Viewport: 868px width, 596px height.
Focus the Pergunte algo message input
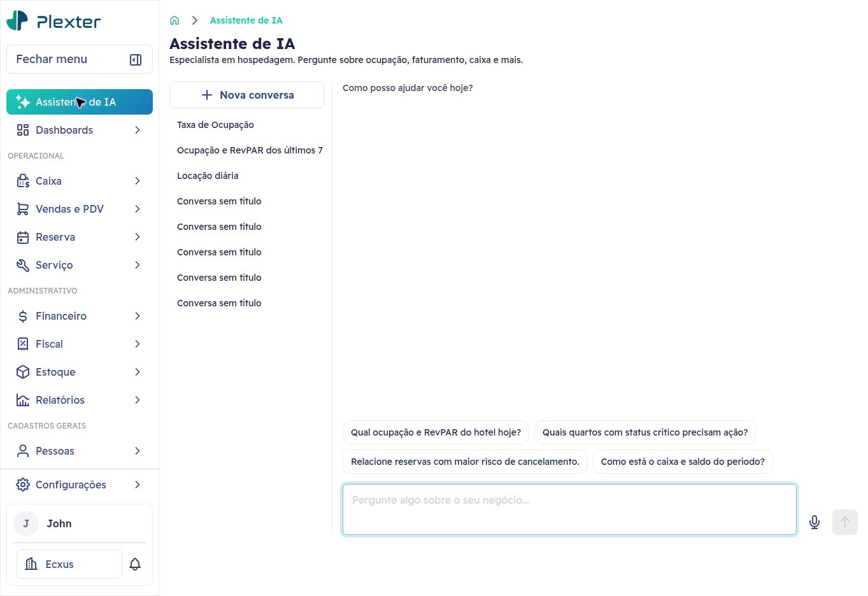(x=569, y=509)
